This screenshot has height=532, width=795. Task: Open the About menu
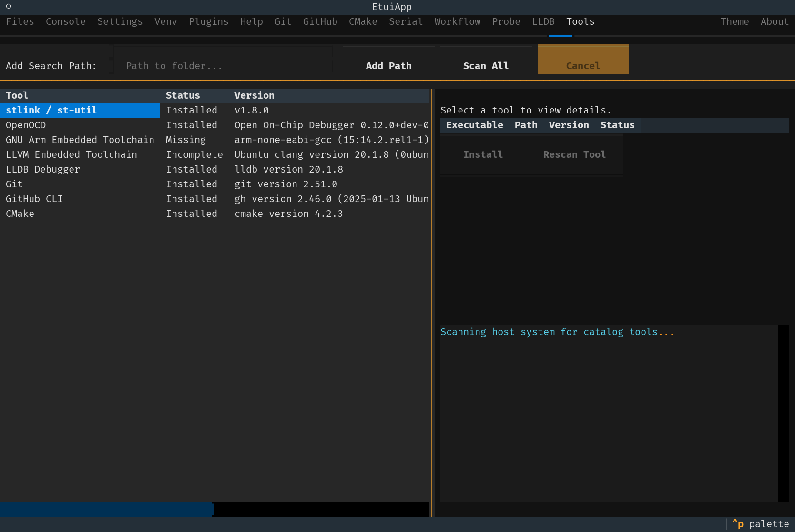pos(775,21)
